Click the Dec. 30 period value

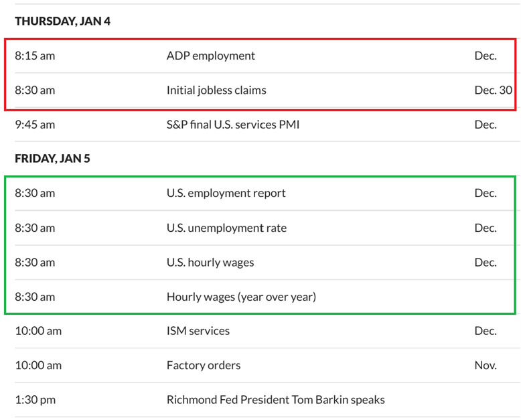tap(493, 90)
